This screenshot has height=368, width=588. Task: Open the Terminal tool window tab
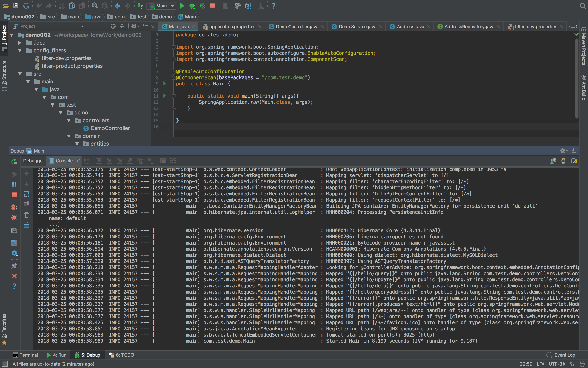pyautogui.click(x=25, y=355)
